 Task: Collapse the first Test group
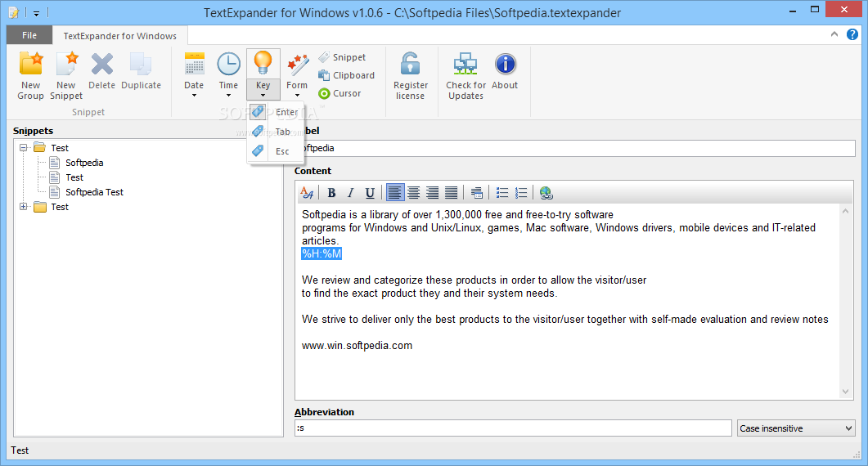click(23, 148)
